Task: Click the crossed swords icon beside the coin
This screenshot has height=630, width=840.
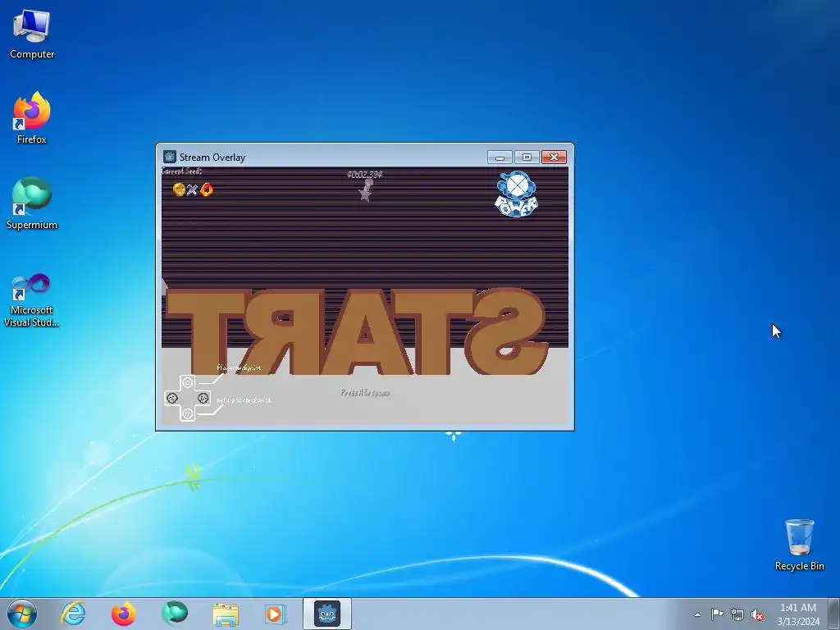Action: 192,189
